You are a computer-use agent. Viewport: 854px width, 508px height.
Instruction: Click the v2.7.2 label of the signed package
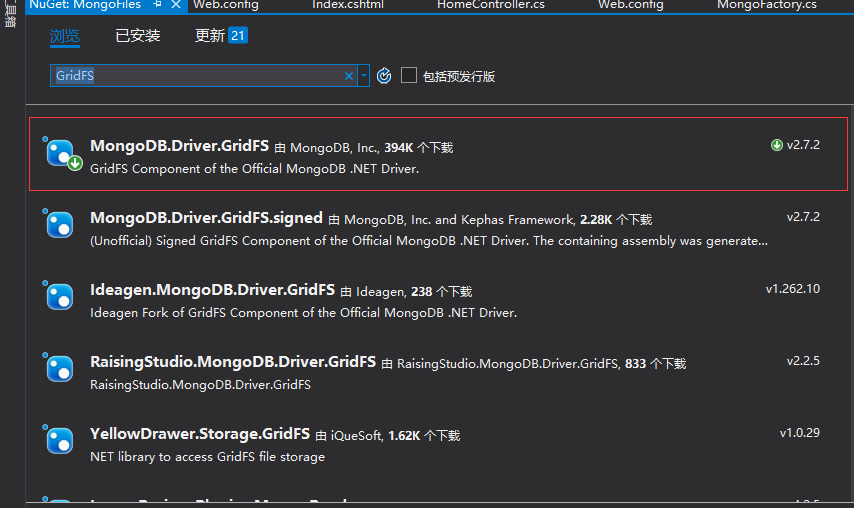coord(803,217)
